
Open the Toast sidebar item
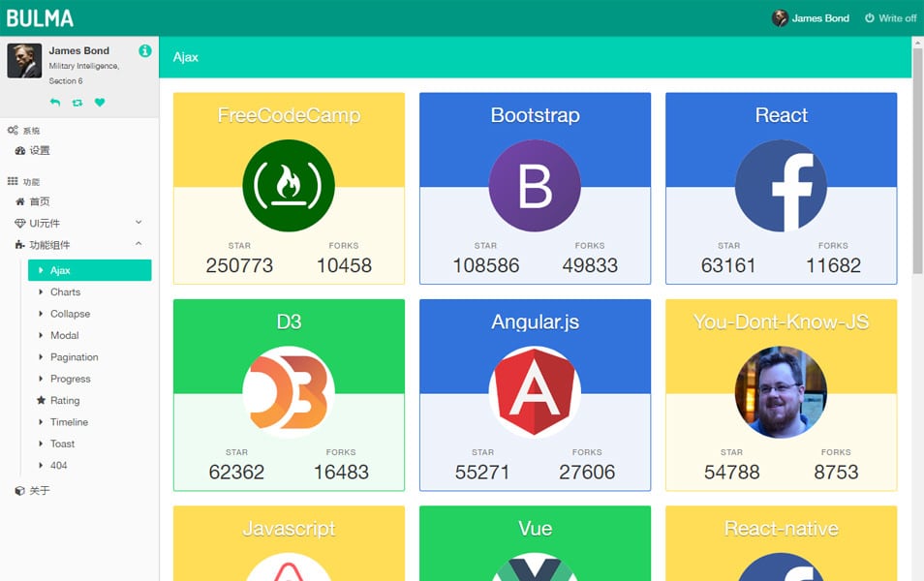click(89, 443)
